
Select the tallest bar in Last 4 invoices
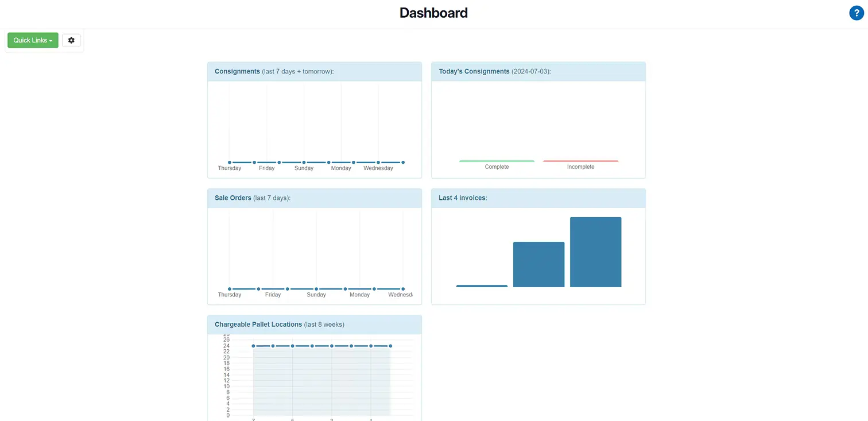(595, 252)
